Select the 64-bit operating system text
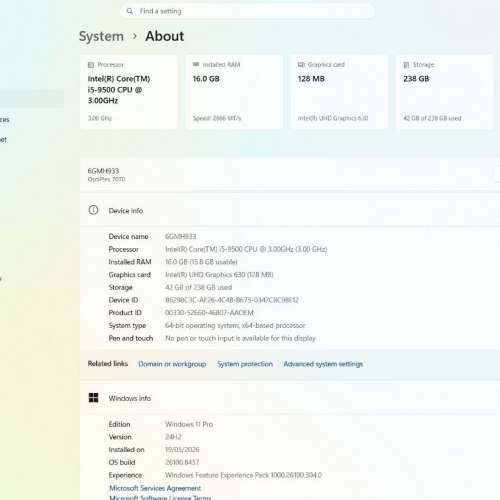 235,325
